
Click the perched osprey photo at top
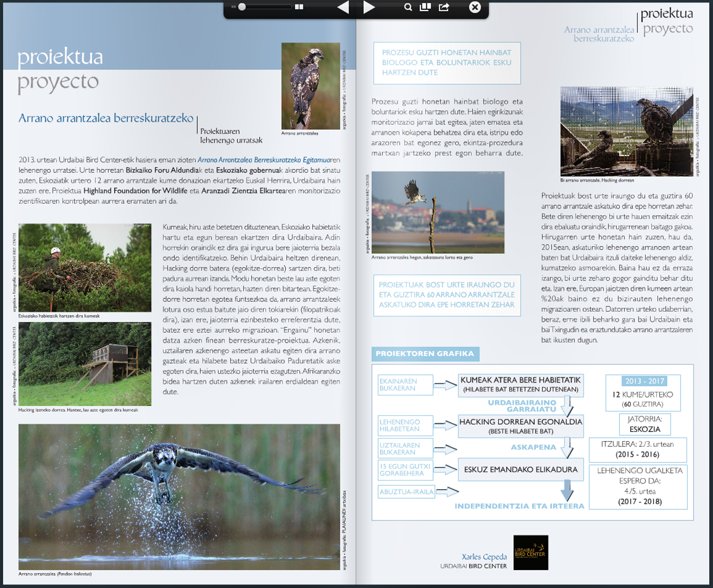point(310,86)
